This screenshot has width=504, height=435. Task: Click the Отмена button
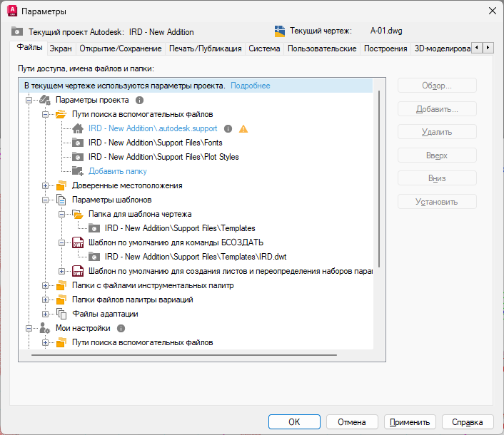tap(352, 421)
